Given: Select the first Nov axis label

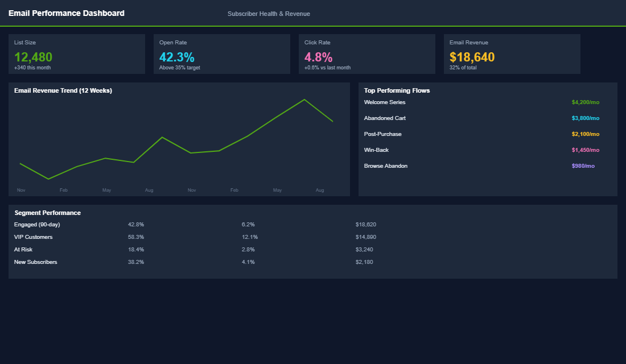Looking at the screenshot, I should click(x=21, y=190).
